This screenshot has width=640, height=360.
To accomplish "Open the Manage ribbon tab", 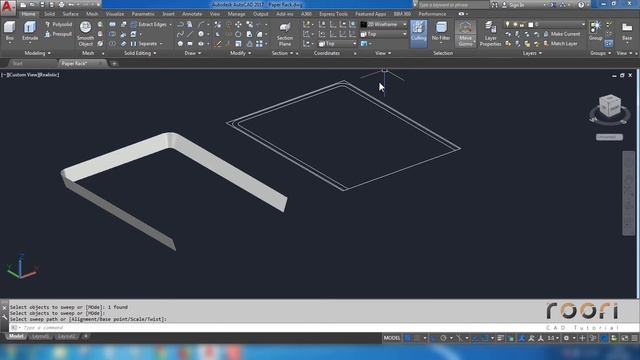I will coord(236,14).
